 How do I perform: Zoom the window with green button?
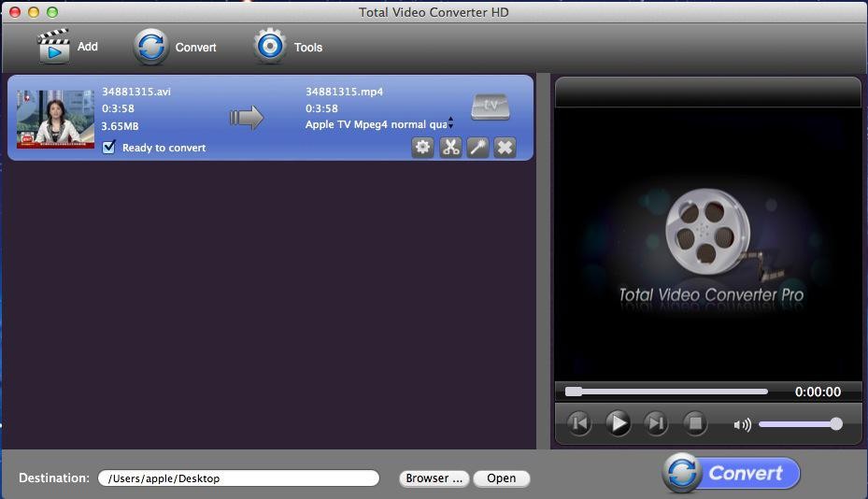tap(52, 11)
